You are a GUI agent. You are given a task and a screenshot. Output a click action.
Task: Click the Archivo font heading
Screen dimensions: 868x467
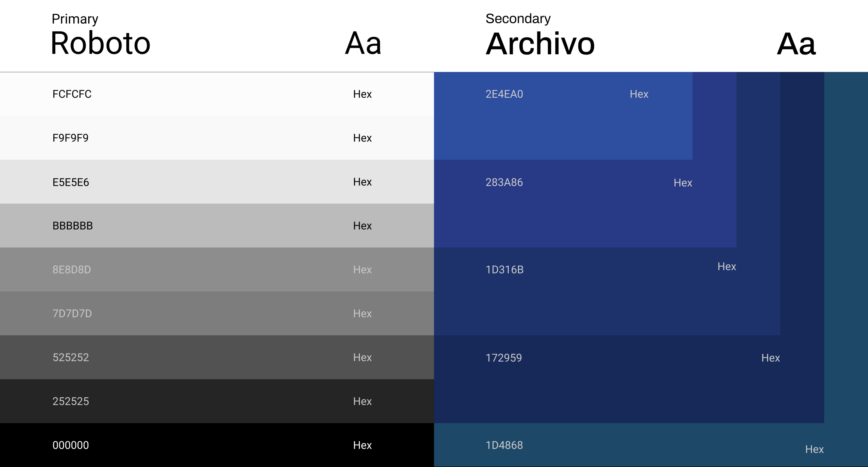tap(540, 44)
